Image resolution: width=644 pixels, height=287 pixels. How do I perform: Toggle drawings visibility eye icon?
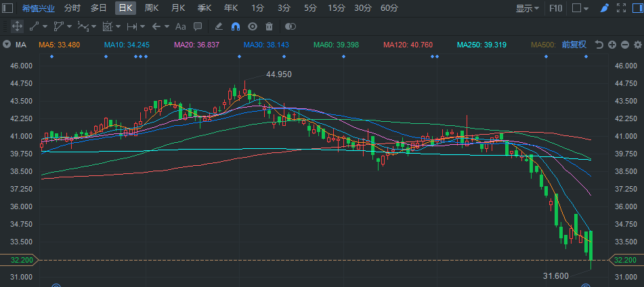coord(253,26)
